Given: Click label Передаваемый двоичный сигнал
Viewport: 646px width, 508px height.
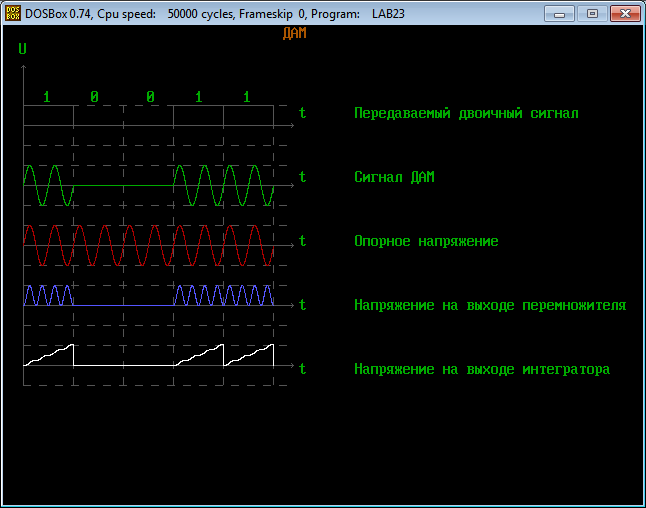Looking at the screenshot, I should tap(466, 113).
